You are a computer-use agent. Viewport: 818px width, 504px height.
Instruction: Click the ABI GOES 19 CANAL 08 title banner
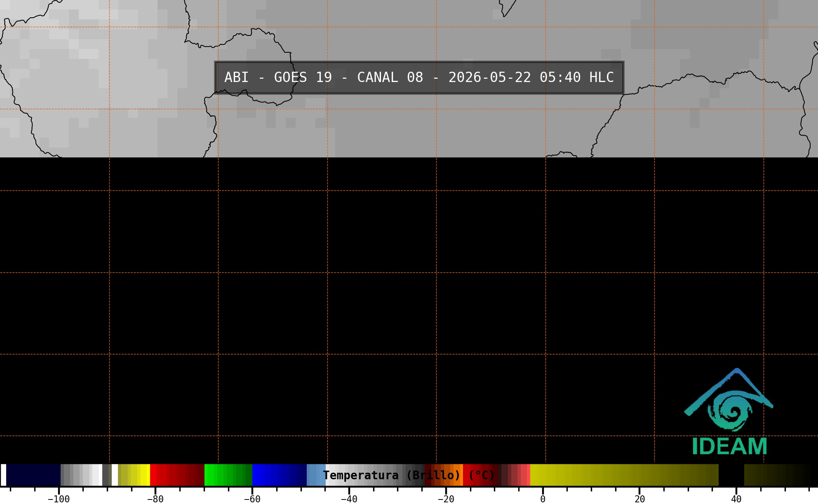coord(419,77)
